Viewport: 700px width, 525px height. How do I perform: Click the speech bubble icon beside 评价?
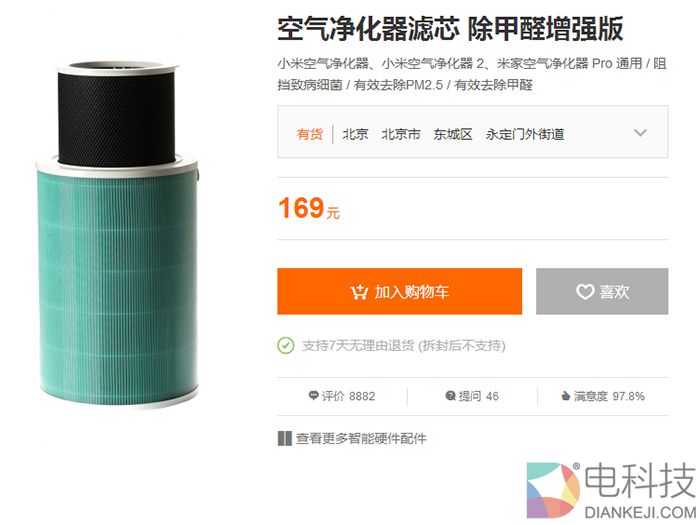click(x=313, y=396)
